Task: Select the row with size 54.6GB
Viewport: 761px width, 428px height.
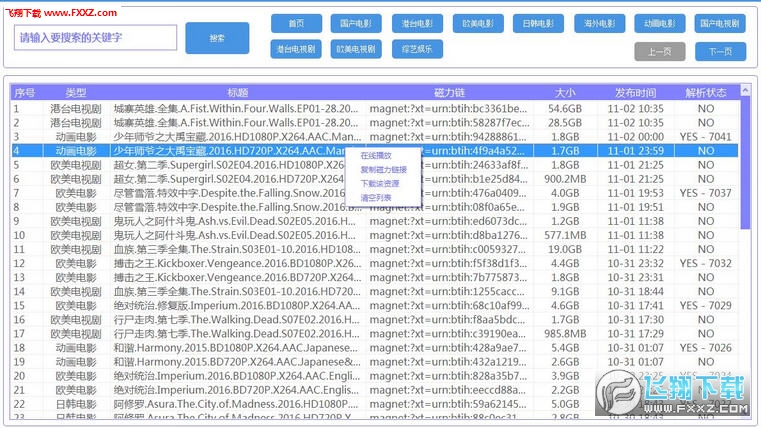Action: click(x=375, y=109)
